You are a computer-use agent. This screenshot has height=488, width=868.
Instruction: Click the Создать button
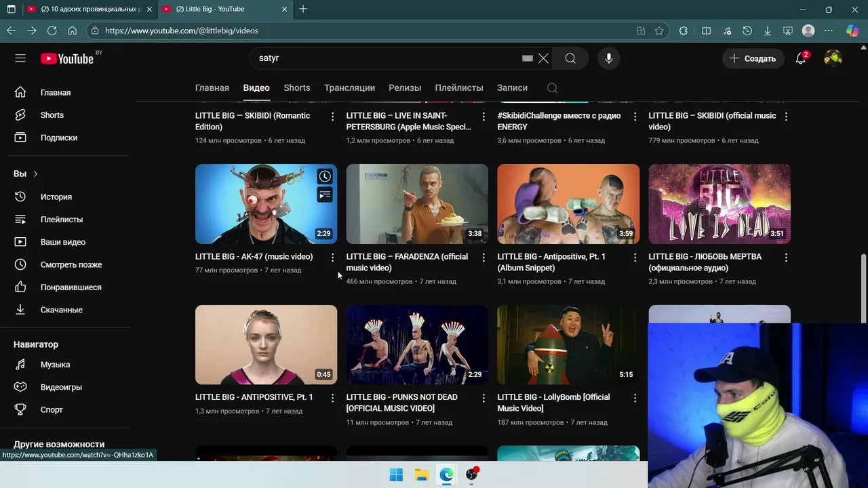click(x=753, y=58)
